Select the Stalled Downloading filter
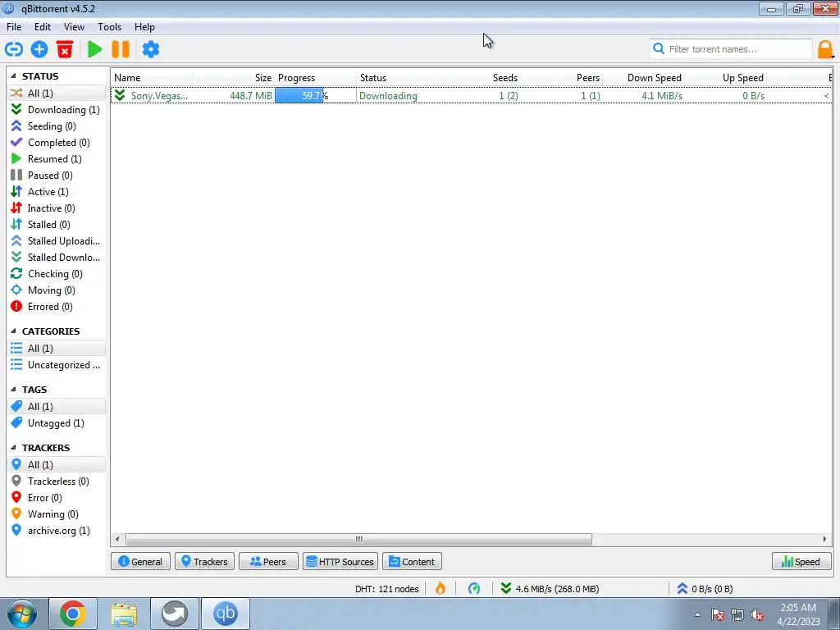Screen dimensions: 840x630 [56, 258]
